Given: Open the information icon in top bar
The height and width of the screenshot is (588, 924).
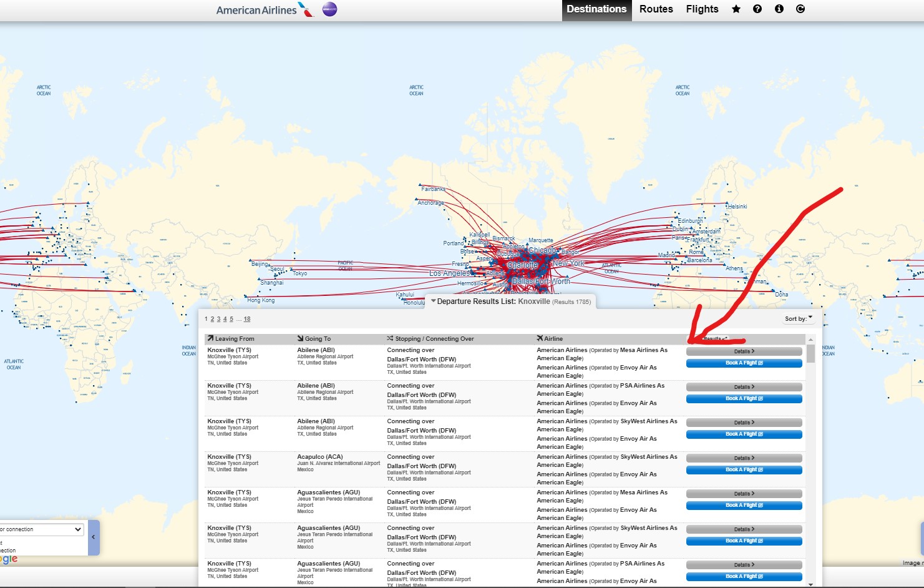Looking at the screenshot, I should click(x=779, y=9).
